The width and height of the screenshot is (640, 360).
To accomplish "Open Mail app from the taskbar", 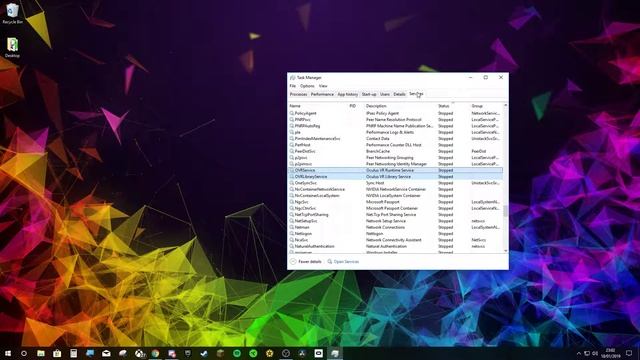I will (106, 353).
